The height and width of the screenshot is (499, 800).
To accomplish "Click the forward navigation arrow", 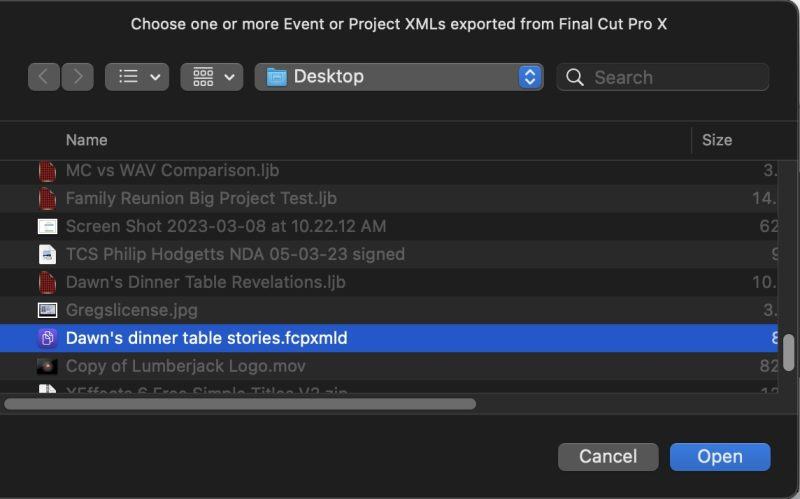I will pyautogui.click(x=77, y=77).
